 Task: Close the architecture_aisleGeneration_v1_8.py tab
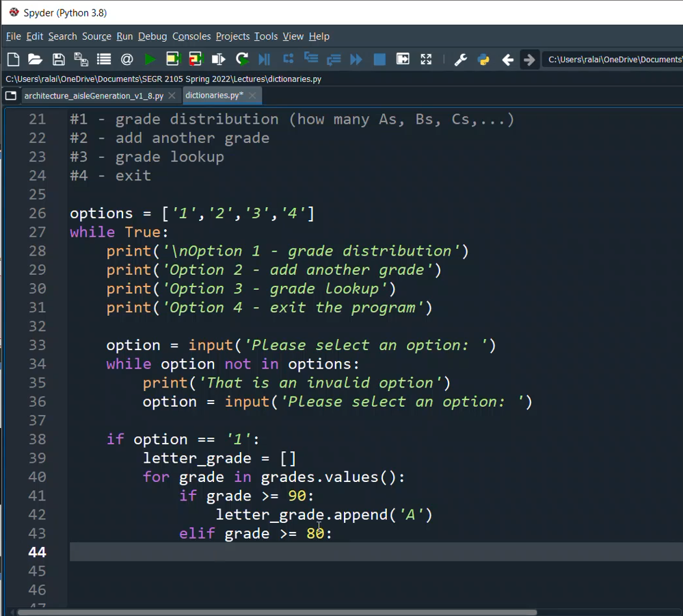[x=172, y=96]
